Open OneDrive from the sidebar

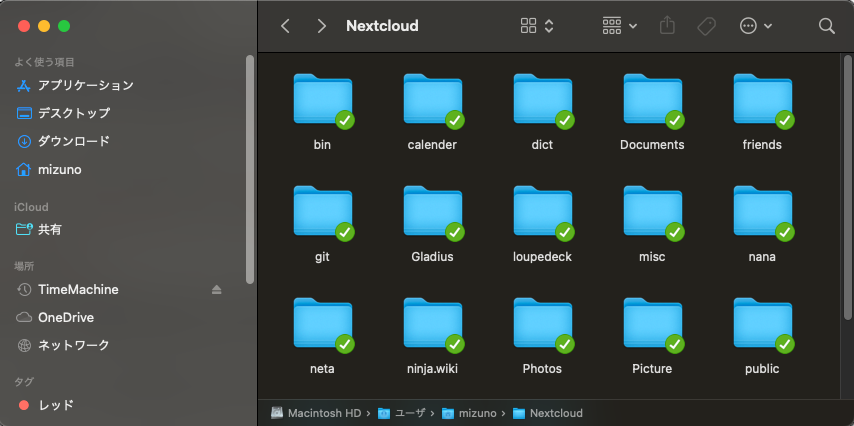point(65,317)
